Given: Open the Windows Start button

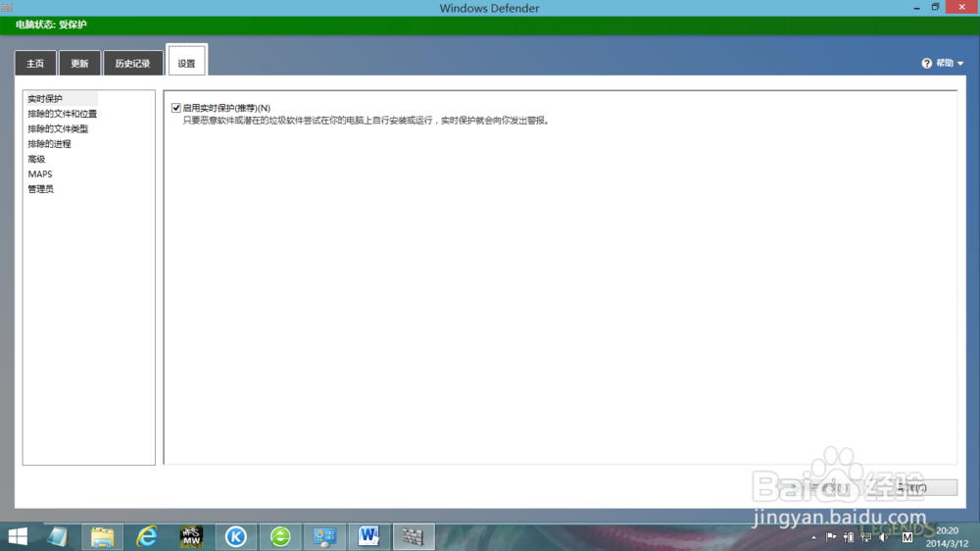Looking at the screenshot, I should [x=18, y=536].
